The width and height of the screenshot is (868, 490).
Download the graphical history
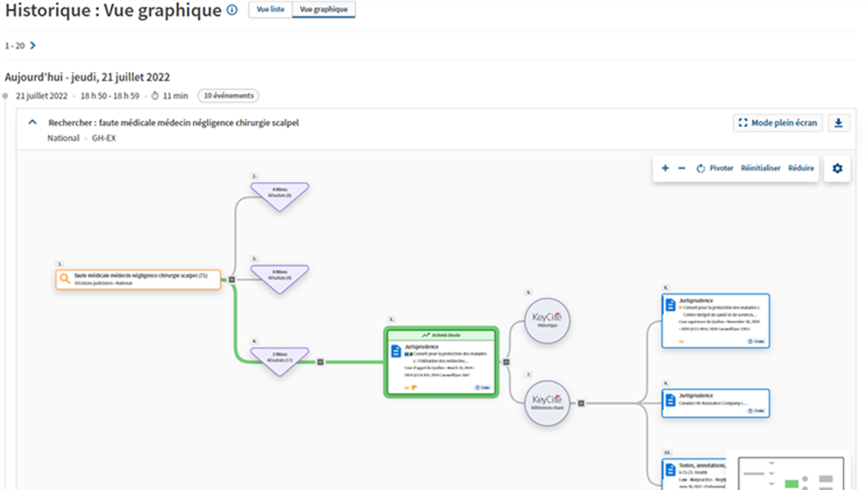click(839, 123)
